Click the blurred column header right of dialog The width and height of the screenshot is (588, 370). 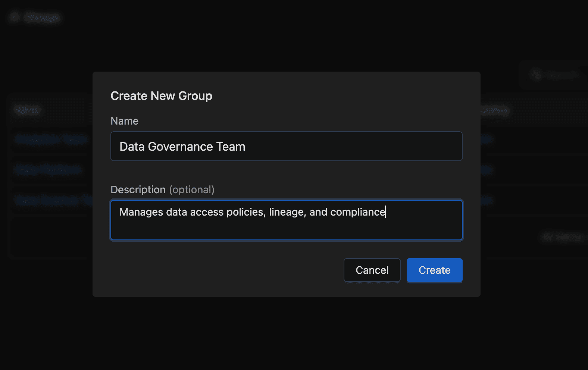point(494,110)
